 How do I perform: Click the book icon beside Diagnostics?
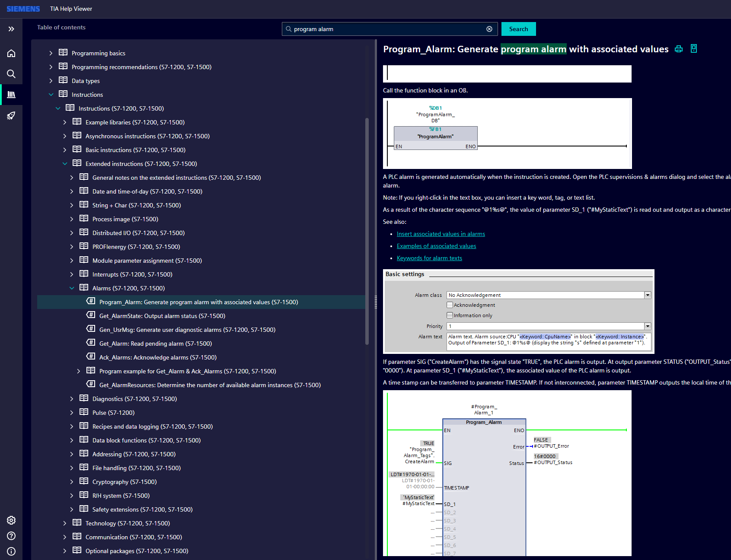pyautogui.click(x=84, y=398)
